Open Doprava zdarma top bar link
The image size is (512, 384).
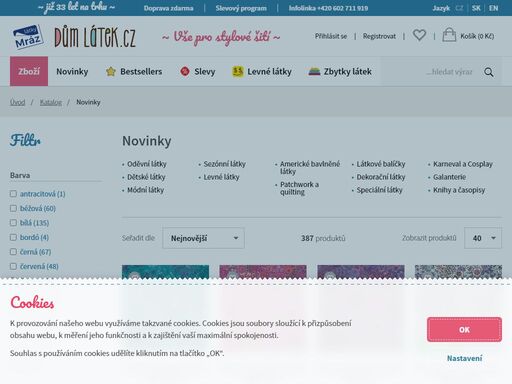coord(168,8)
